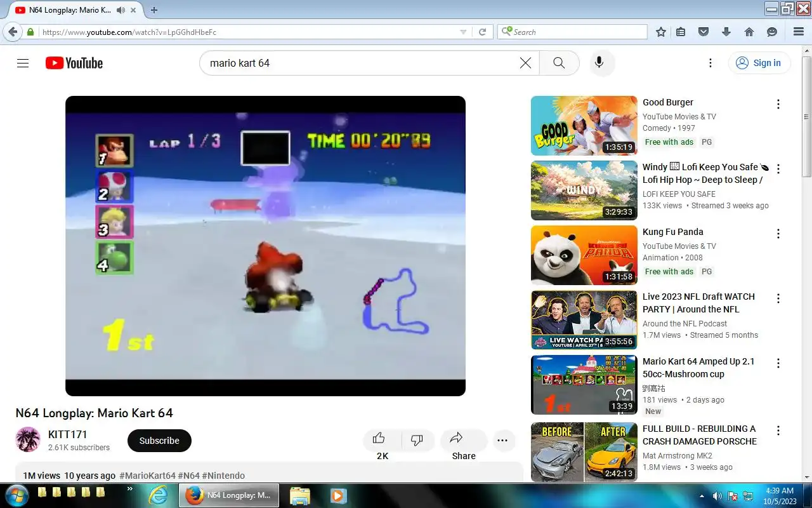Play Mario Kart 64 Amped Up thumbnail
812x508 pixels.
click(x=584, y=385)
